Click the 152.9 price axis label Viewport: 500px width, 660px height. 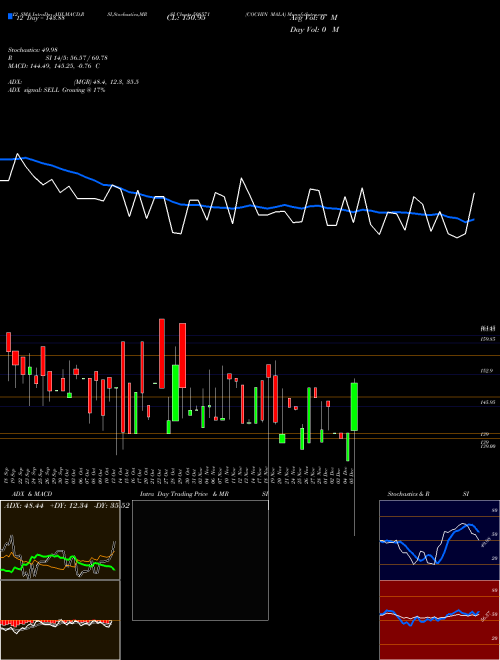coord(487,371)
